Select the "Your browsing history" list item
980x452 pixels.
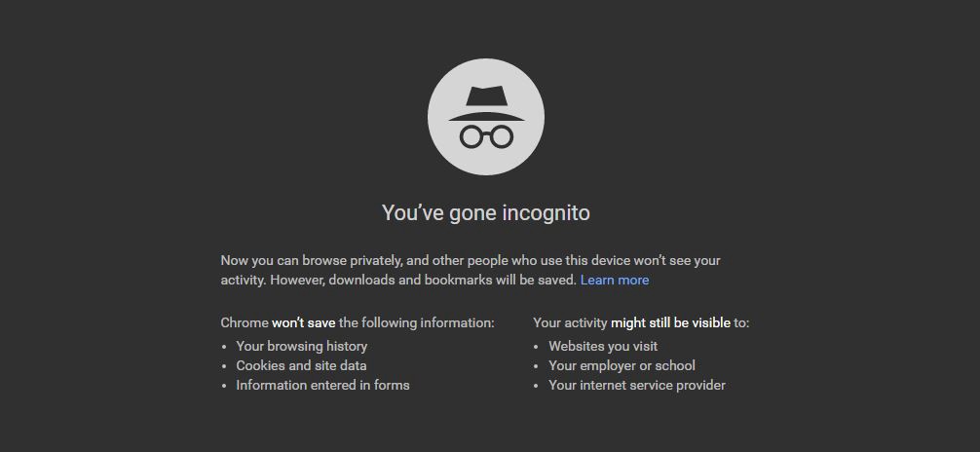click(302, 346)
